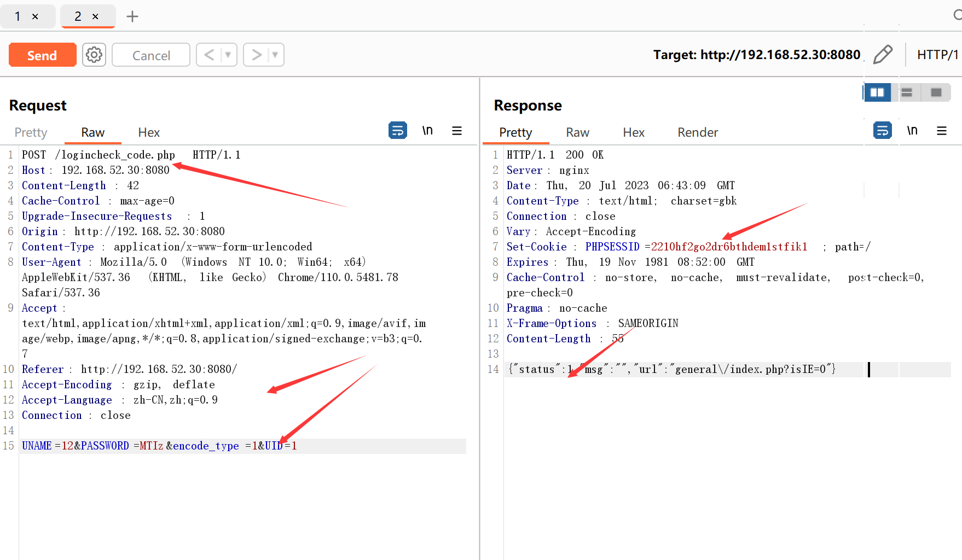962x560 pixels.
Task: Open Request pane hamburger menu
Action: point(457,130)
